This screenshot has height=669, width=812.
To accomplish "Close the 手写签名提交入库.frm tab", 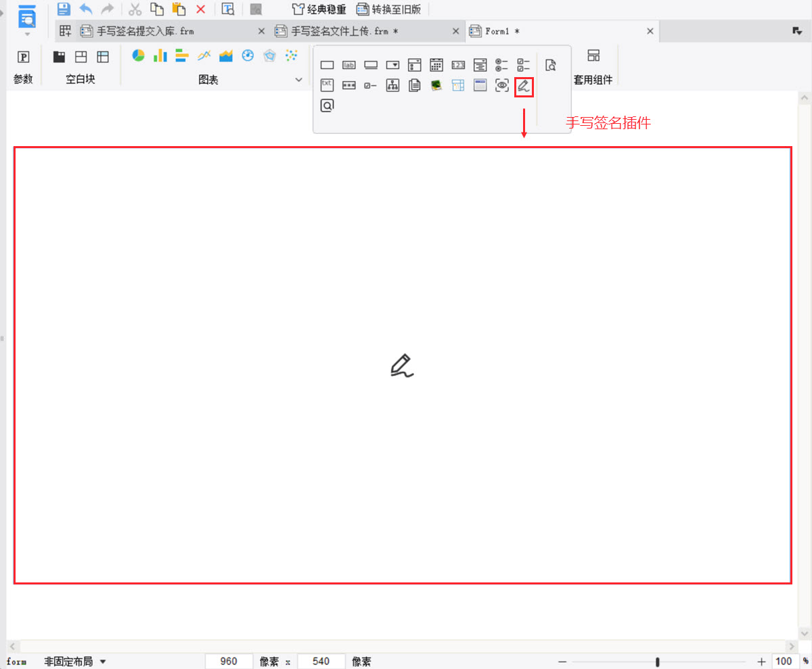I will point(262,31).
